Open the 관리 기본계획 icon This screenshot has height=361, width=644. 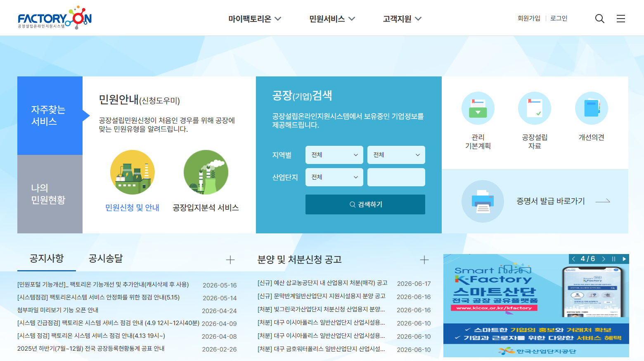click(478, 108)
